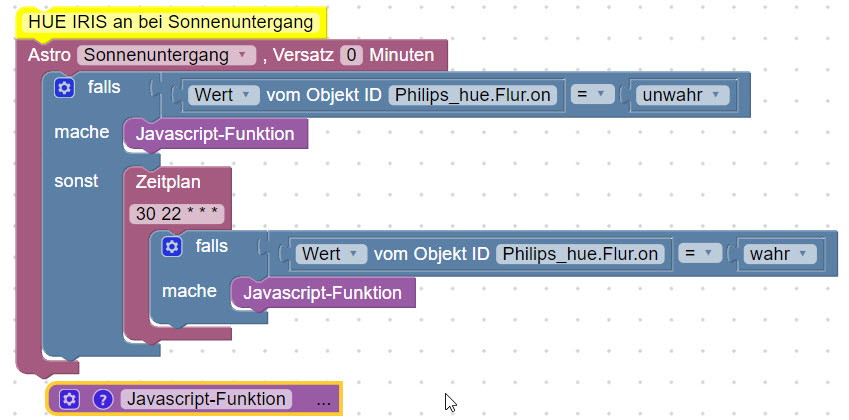Select the Javascript-Funktion call block under the top mache

(x=215, y=134)
